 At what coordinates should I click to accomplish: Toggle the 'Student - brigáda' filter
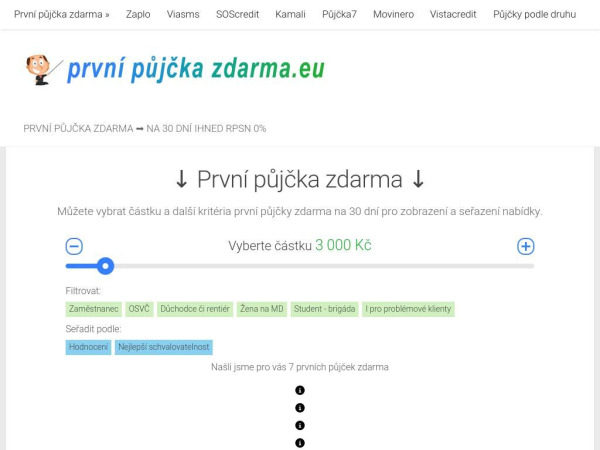[324, 309]
